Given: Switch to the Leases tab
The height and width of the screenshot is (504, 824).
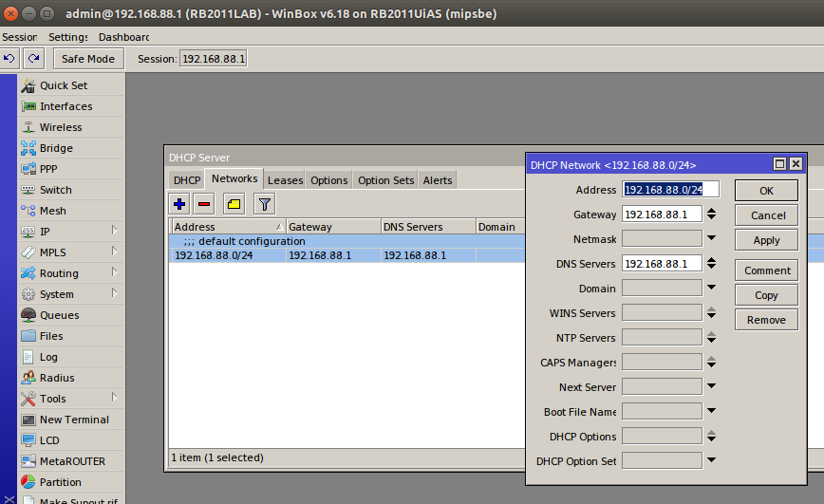Looking at the screenshot, I should click(285, 180).
